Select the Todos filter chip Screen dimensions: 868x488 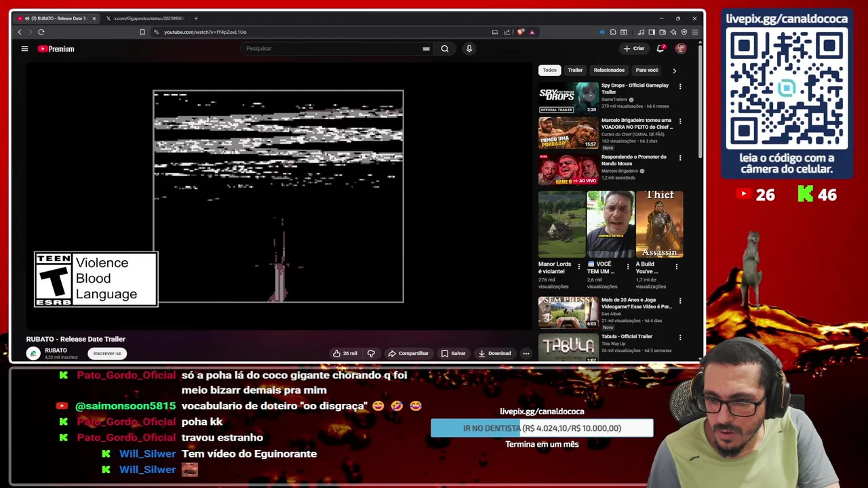549,70
